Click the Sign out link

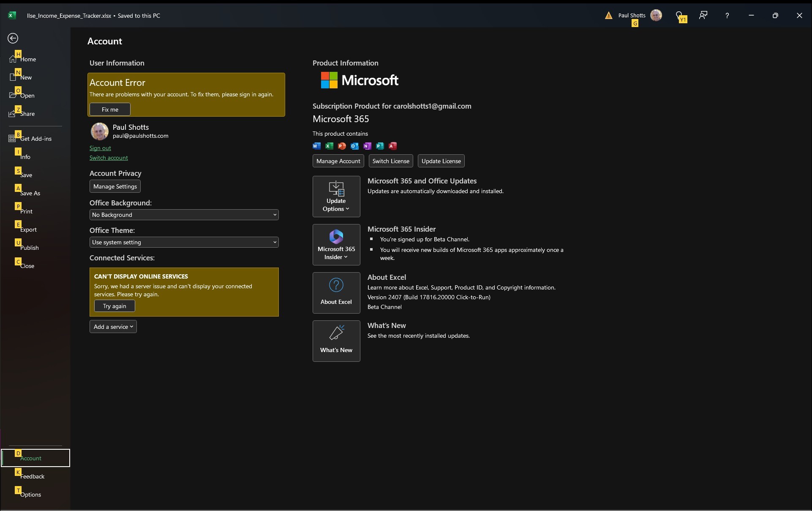click(x=100, y=148)
